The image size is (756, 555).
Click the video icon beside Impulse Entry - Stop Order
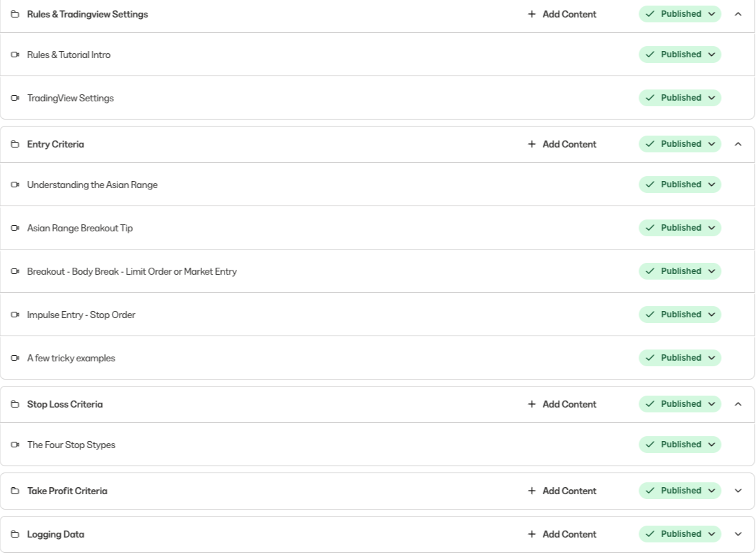pyautogui.click(x=15, y=315)
